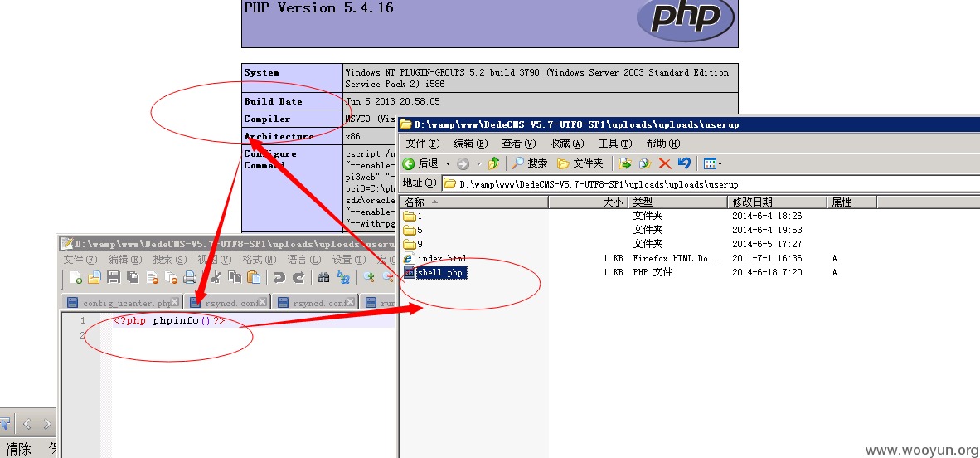Open the 收藏(A) menu in Explorer
Screen dimensions: 980x458
click(x=567, y=144)
